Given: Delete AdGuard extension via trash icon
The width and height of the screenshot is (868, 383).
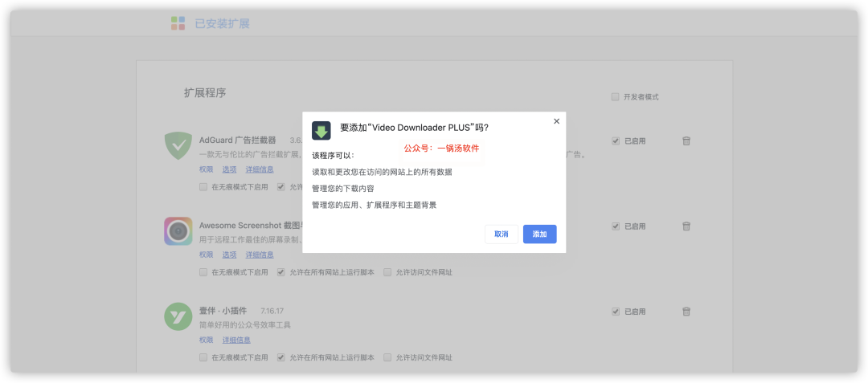Looking at the screenshot, I should click(x=686, y=141).
